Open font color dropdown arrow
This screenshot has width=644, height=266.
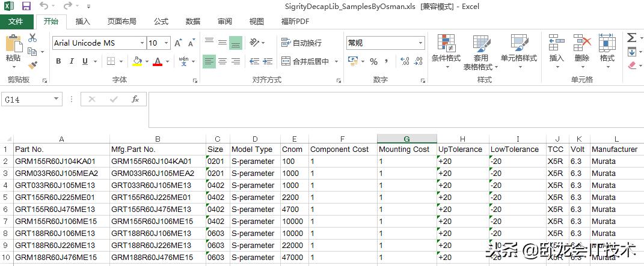coord(167,62)
